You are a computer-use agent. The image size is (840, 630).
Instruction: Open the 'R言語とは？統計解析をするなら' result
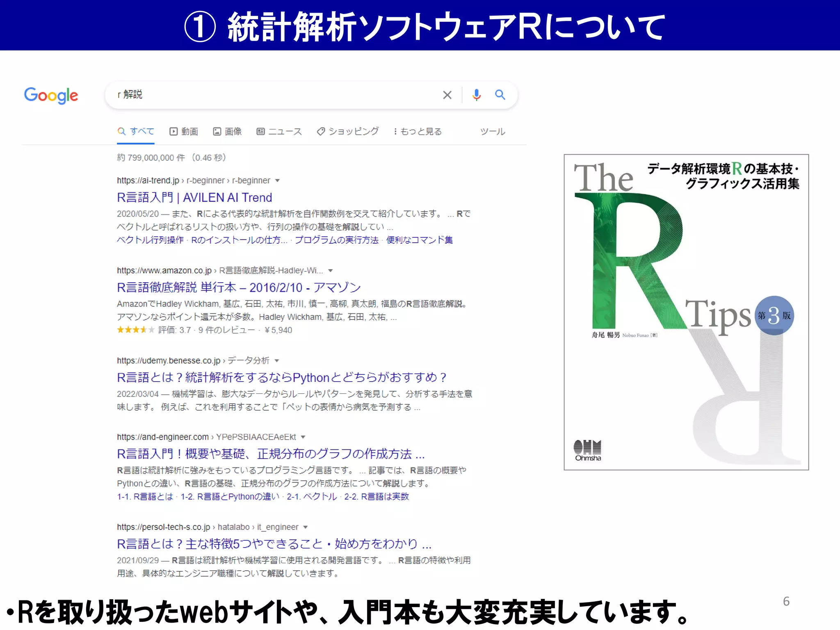point(282,377)
